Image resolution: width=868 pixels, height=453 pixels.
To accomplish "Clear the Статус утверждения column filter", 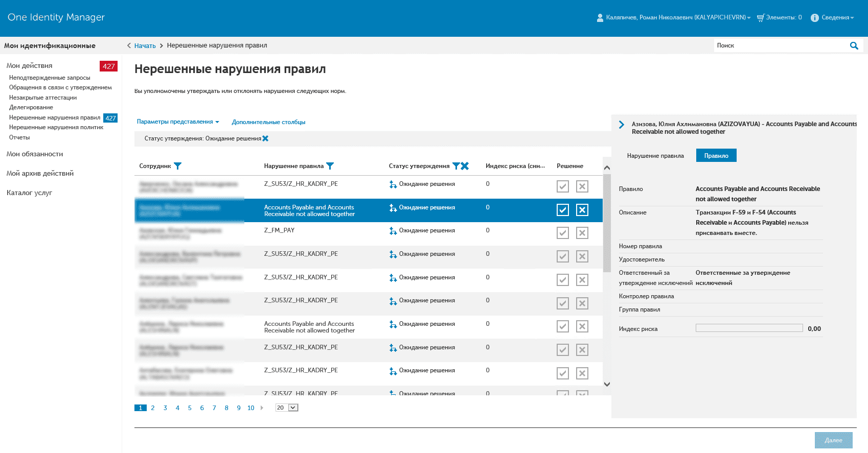I will coord(465,166).
